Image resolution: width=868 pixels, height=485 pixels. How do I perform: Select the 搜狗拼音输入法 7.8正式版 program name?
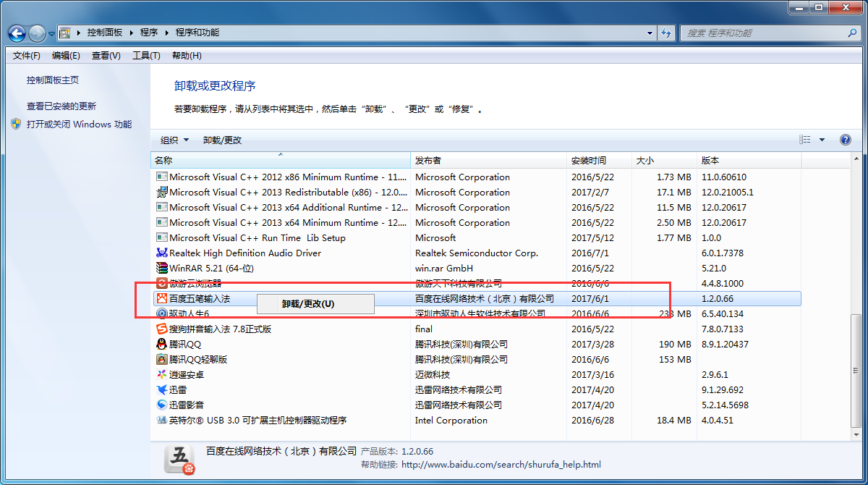[x=220, y=329]
